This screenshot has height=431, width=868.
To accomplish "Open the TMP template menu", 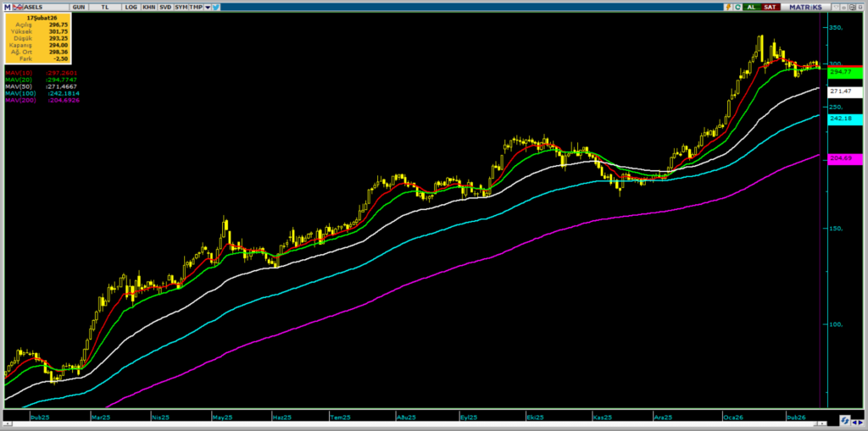I will pyautogui.click(x=196, y=7).
